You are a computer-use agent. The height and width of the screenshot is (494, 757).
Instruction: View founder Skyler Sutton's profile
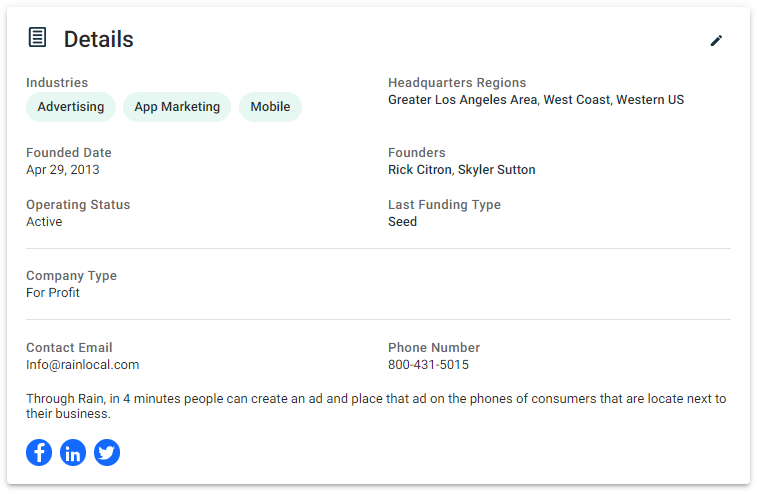tap(497, 170)
